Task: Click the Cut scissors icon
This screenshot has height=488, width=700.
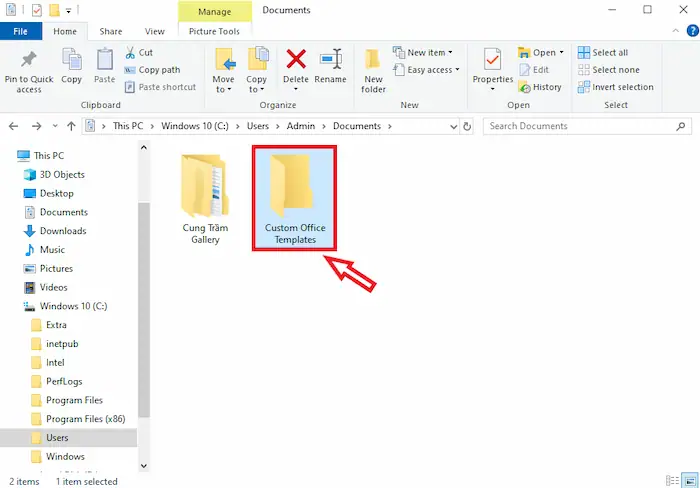Action: coord(130,53)
